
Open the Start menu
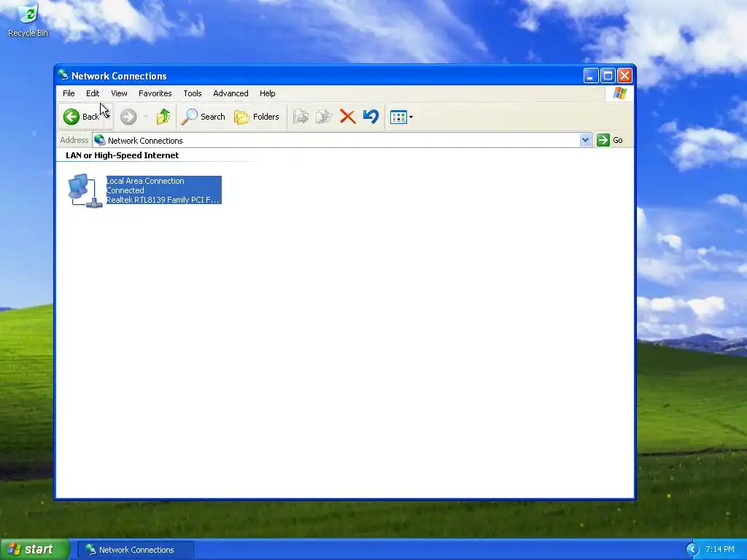click(x=34, y=549)
